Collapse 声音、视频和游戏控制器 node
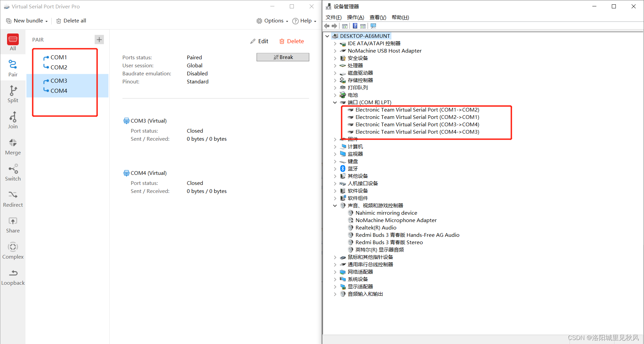The image size is (644, 344). [335, 206]
